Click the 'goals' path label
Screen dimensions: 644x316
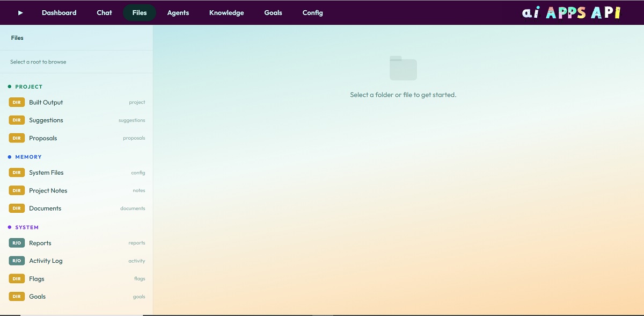139,297
